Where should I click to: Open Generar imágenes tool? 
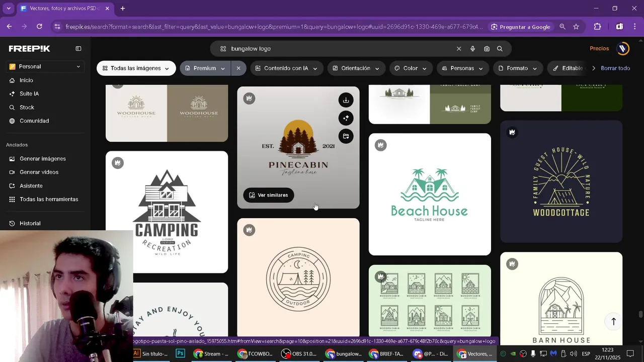42,159
